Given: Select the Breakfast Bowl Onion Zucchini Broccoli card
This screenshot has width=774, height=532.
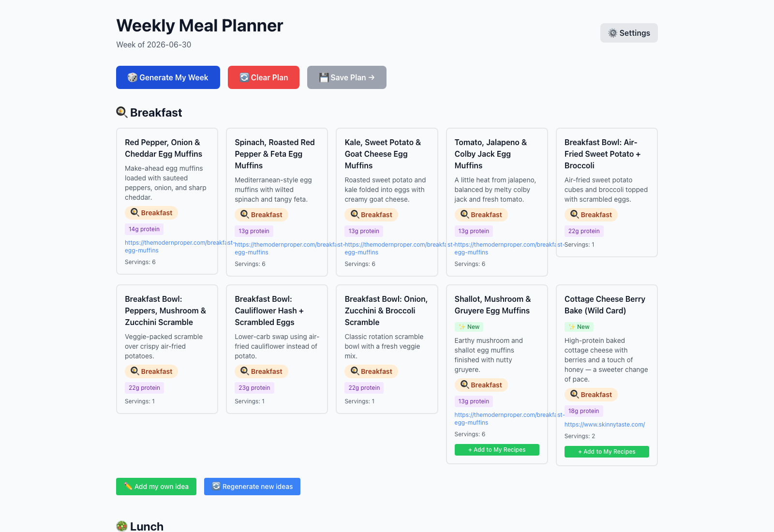Looking at the screenshot, I should coord(387,349).
